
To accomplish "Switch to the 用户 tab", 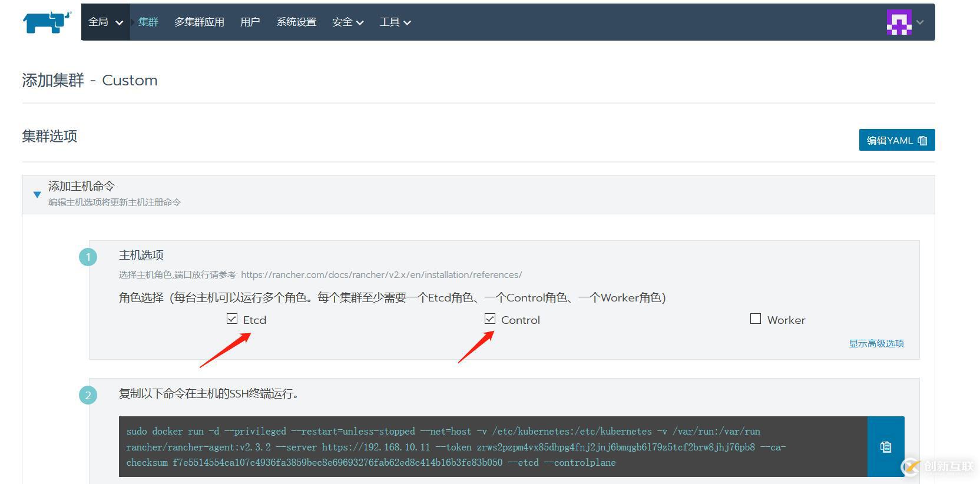I will 250,22.
